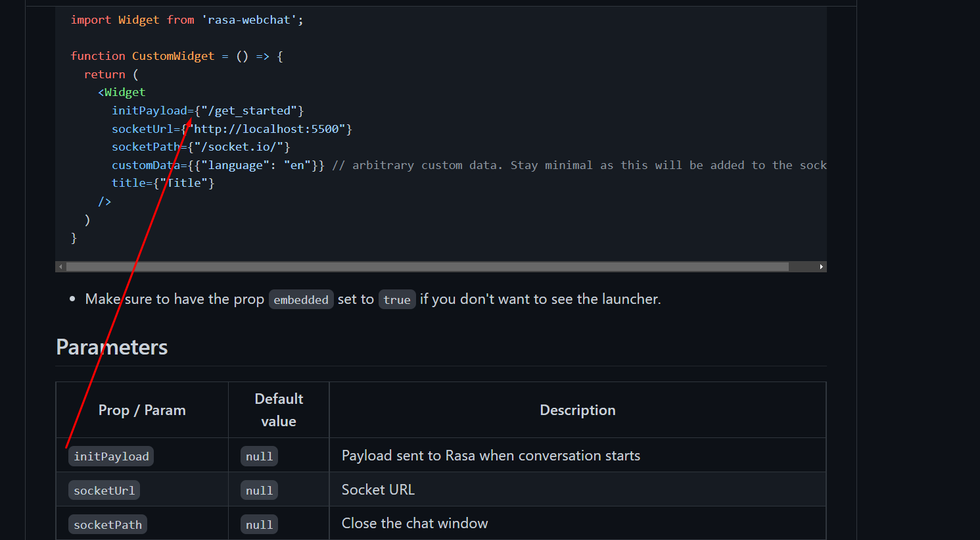The image size is (980, 540).
Task: Click the null badge next to socketPath
Action: 259,524
